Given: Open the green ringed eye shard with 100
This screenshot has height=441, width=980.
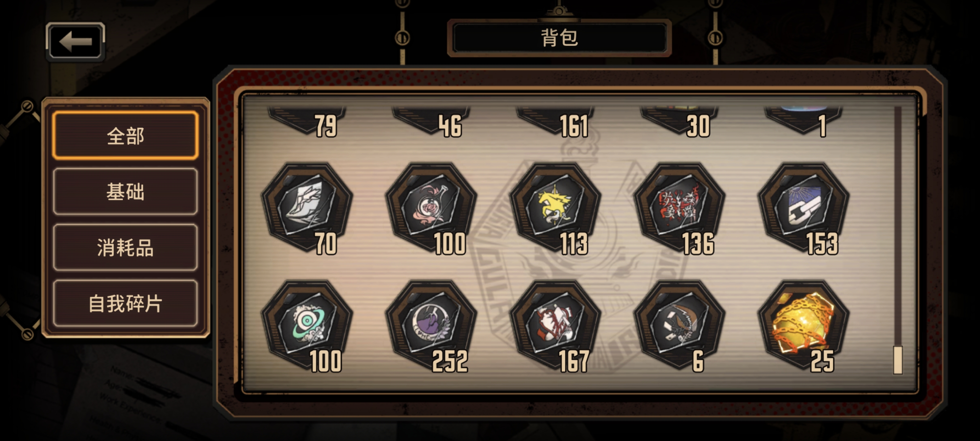Looking at the screenshot, I should pyautogui.click(x=307, y=326).
